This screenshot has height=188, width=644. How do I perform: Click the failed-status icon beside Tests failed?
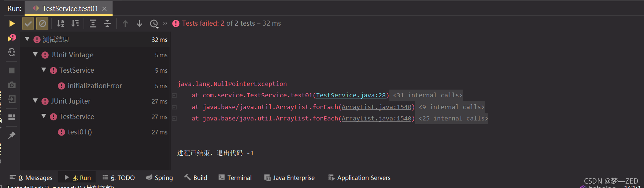176,23
